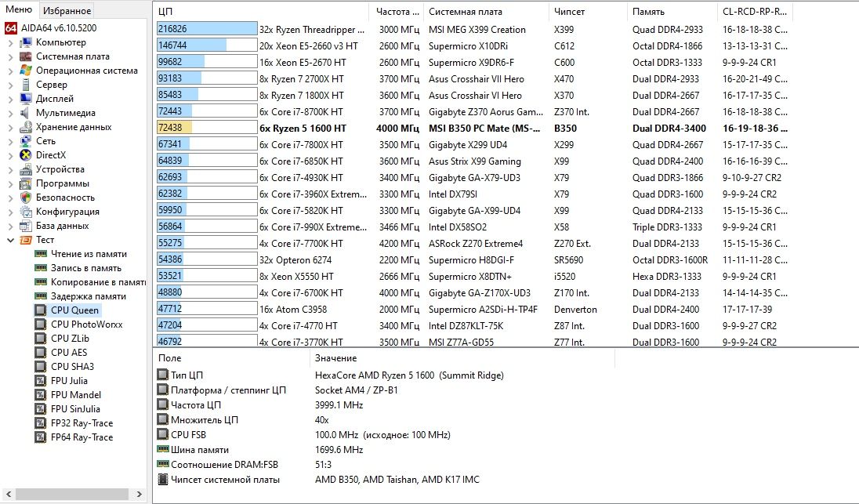
Task: Click the HexaCore AMD Ryzen 5 1600 value
Action: coord(409,375)
